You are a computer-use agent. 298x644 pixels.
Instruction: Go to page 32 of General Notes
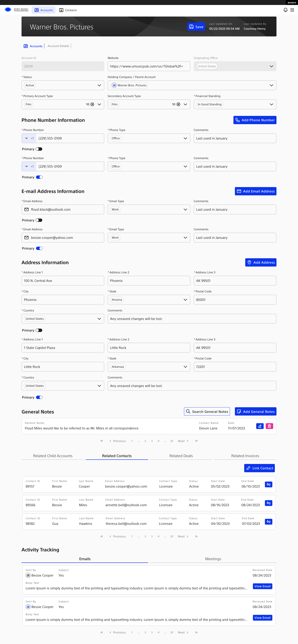click(x=172, y=441)
